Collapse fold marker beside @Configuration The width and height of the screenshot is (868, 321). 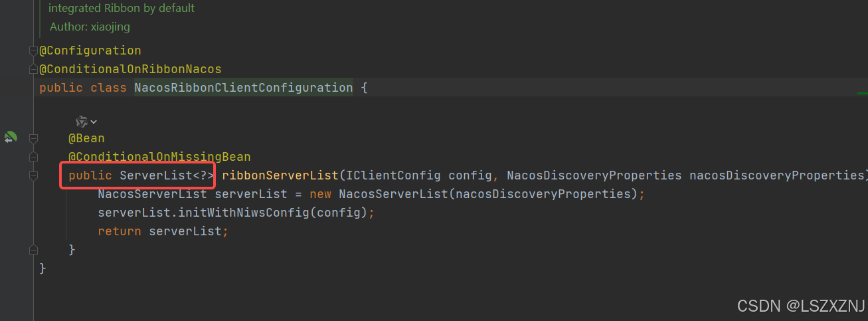pos(33,51)
